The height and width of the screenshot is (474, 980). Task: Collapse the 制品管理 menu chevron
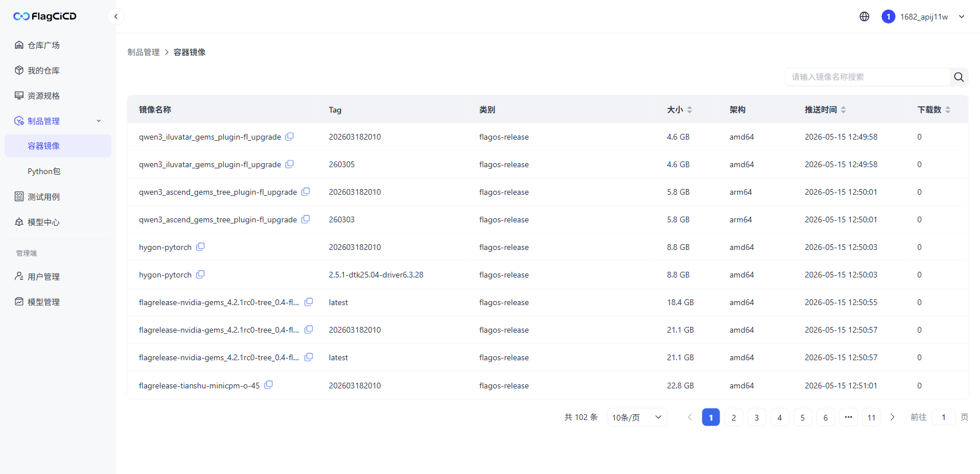(99, 121)
